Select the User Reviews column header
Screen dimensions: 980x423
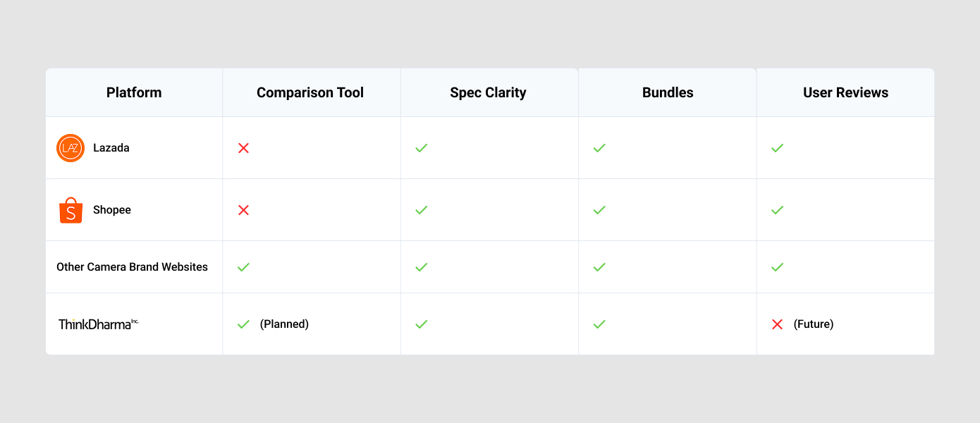click(845, 92)
